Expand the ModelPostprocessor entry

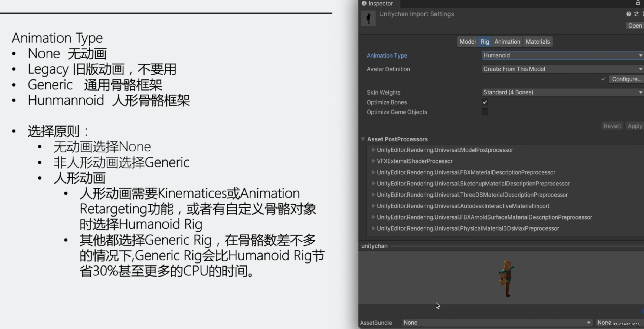point(373,150)
